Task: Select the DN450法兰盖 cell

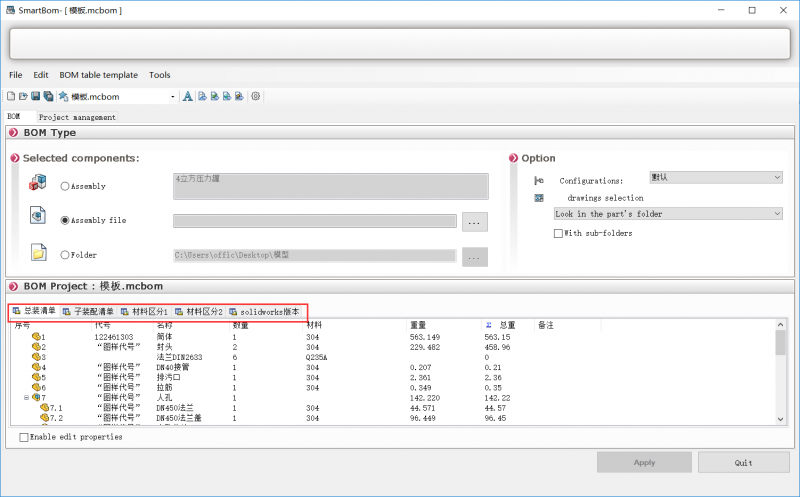Action: pyautogui.click(x=179, y=418)
